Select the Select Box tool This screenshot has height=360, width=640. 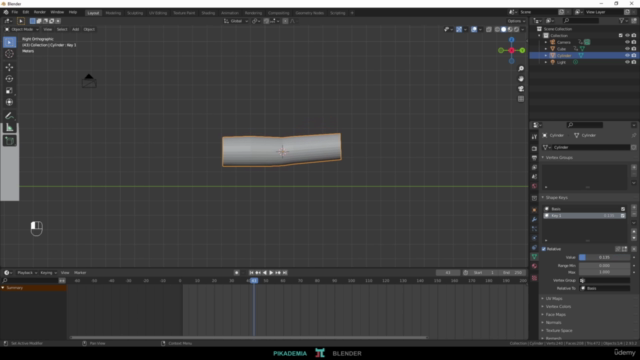pos(9,42)
